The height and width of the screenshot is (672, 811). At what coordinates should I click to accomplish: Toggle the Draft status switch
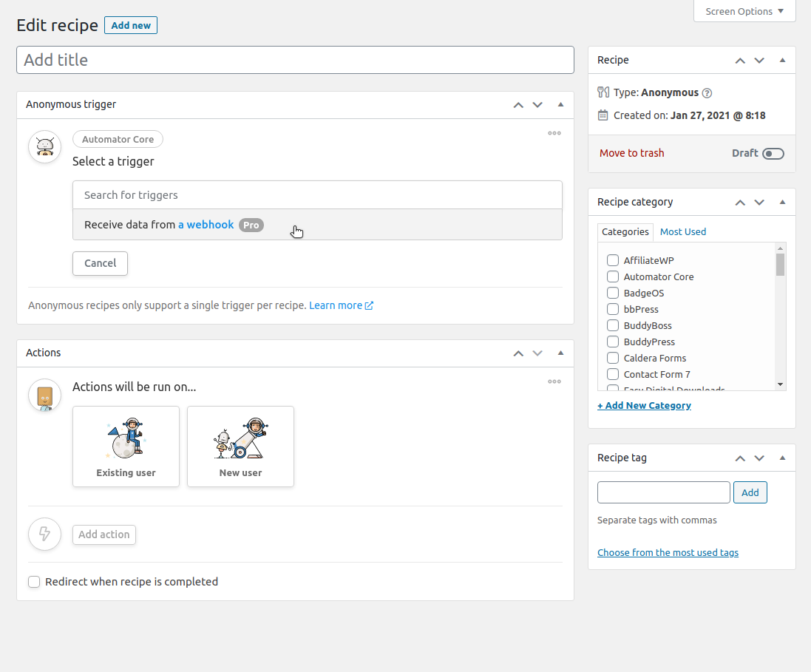[773, 154]
